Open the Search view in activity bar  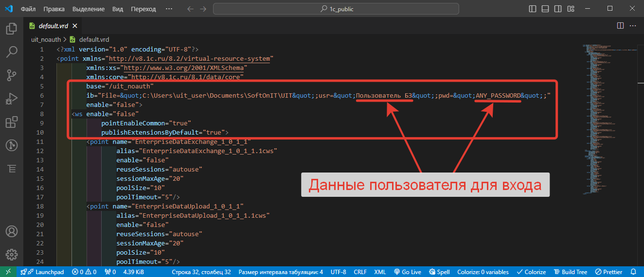(x=12, y=52)
